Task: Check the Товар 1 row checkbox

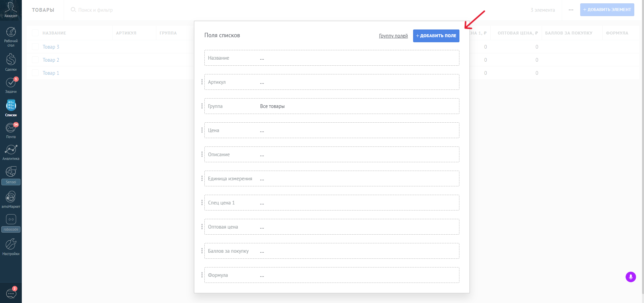Action: (x=35, y=73)
